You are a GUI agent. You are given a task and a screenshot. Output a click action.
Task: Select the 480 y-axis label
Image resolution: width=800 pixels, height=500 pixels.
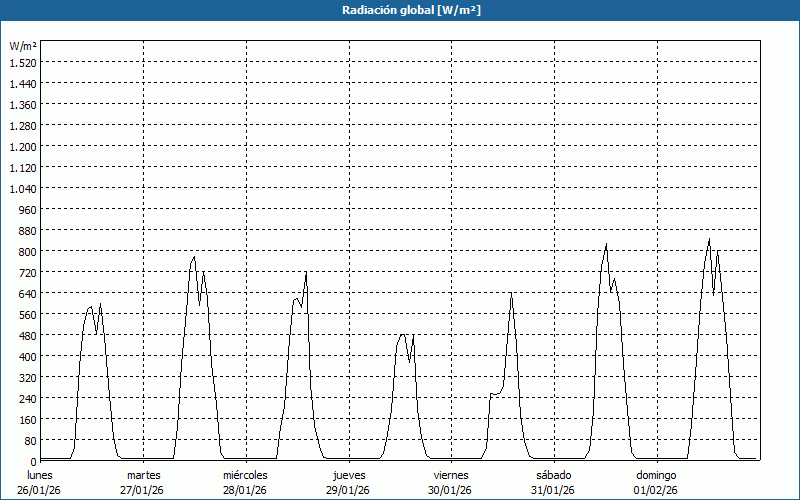tap(26, 335)
